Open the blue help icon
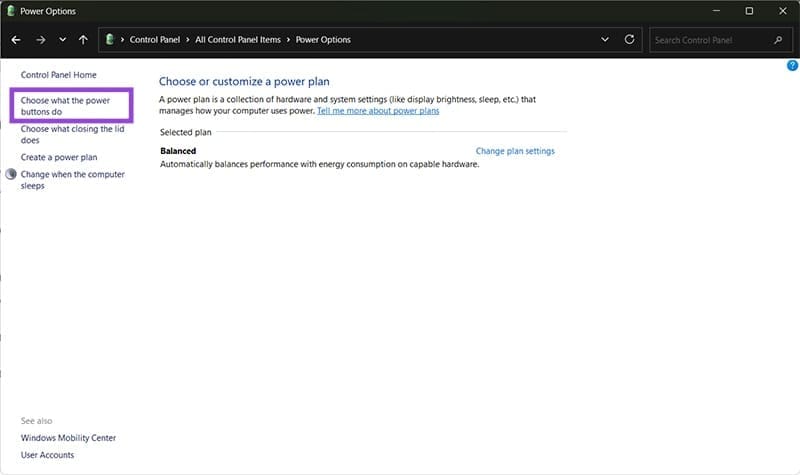800x475 pixels. tap(792, 65)
